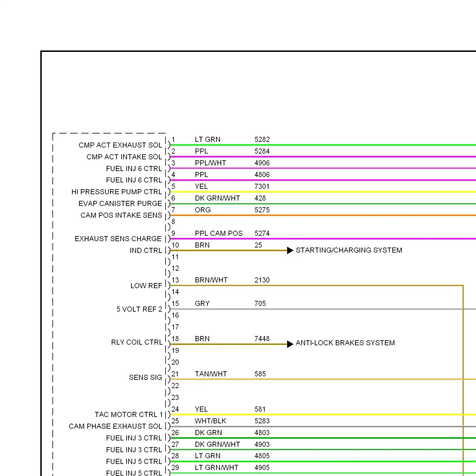476x476 pixels.
Task: Click the LT GRN/WHT wire color label
Action: [217, 467]
